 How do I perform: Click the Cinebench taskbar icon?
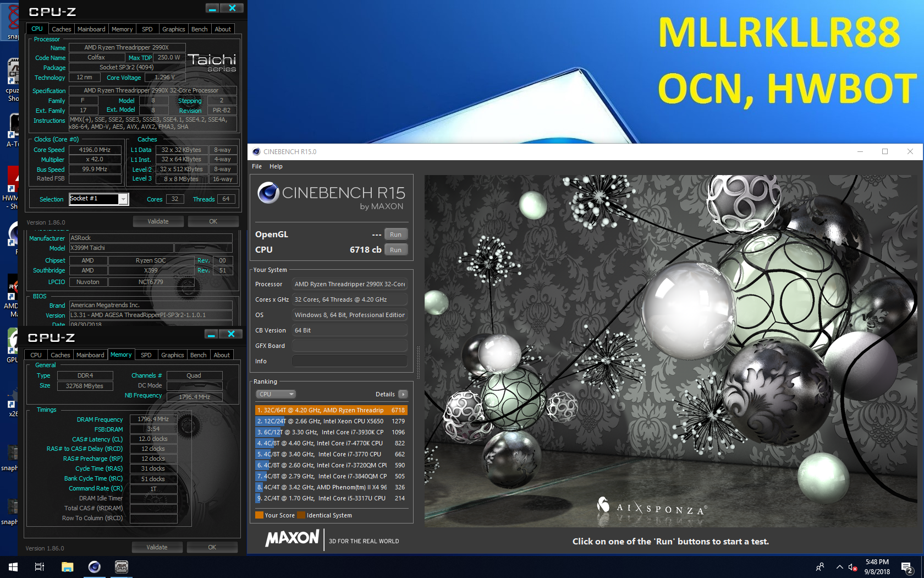pyautogui.click(x=95, y=566)
